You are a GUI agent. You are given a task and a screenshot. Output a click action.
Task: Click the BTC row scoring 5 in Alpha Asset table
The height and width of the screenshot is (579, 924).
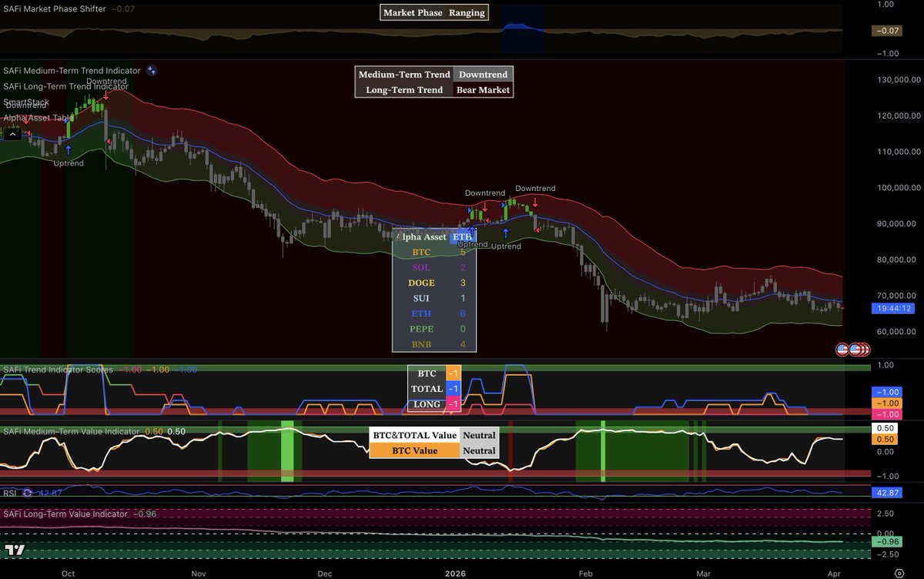[x=434, y=252]
